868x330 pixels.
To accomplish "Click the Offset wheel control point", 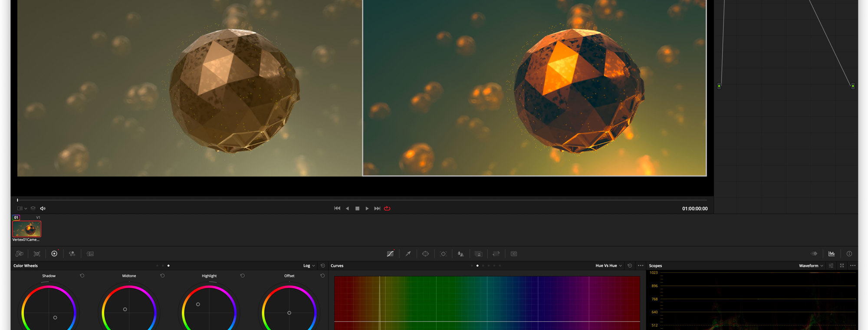I will 289,313.
